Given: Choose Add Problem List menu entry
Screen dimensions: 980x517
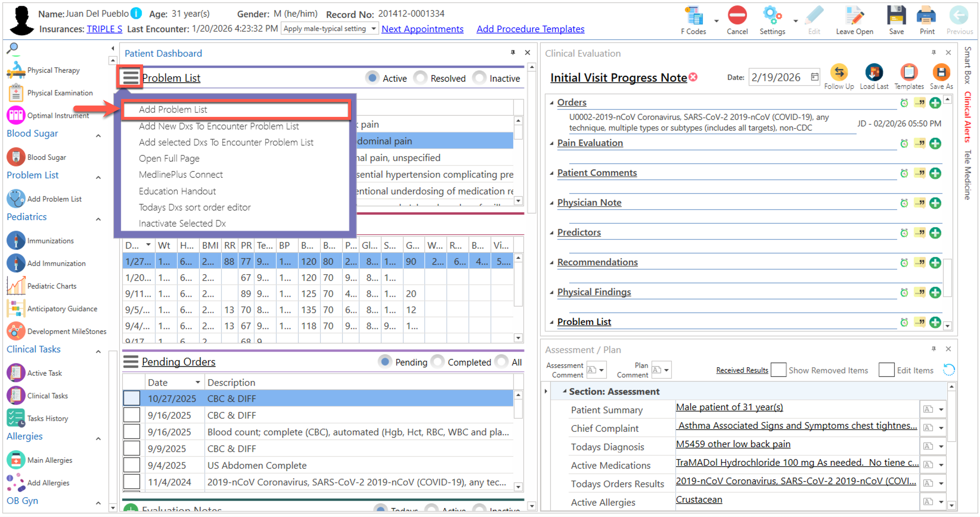Looking at the screenshot, I should 173,109.
